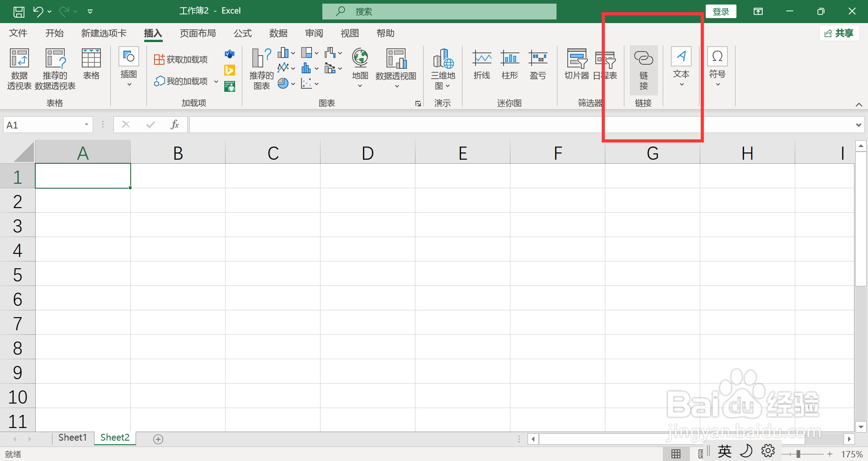Expand the formula bar
This screenshot has height=461, width=868.
pos(859,125)
